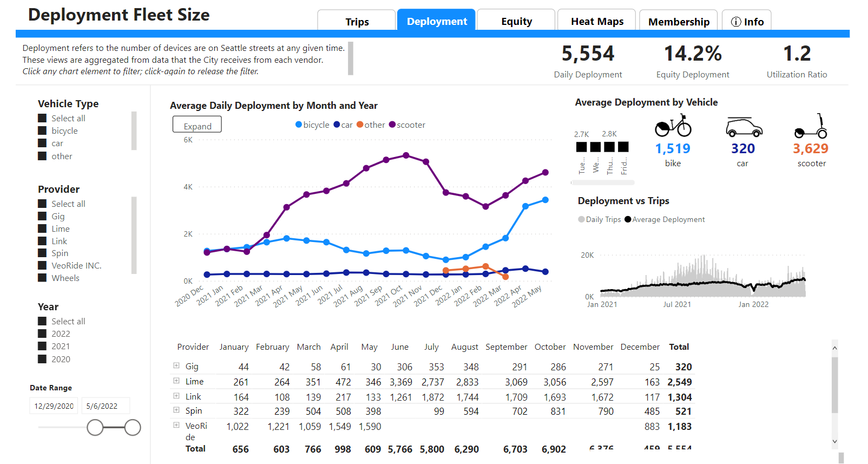Viewport: 868px width, 464px height.
Task: Click the car icon above 320
Action: point(743,127)
